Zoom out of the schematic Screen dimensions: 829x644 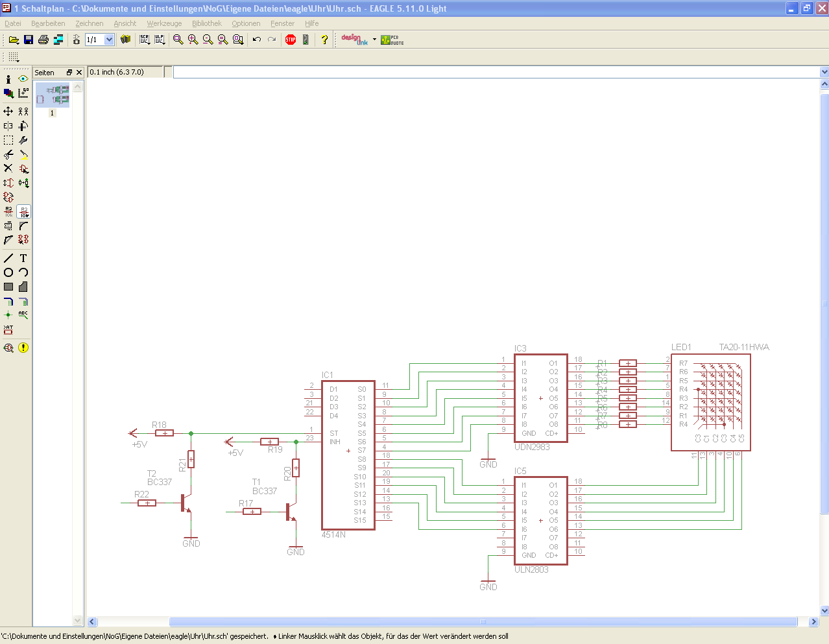(x=208, y=40)
